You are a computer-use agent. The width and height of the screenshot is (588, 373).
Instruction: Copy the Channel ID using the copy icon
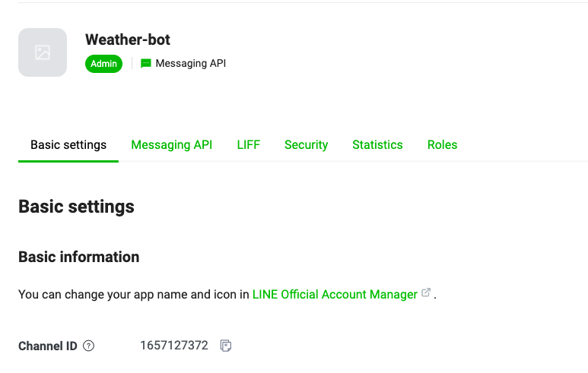[x=226, y=346]
